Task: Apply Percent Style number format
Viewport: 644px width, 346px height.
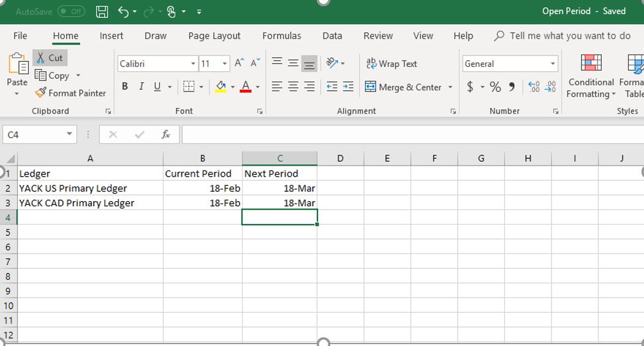Action: pos(495,87)
